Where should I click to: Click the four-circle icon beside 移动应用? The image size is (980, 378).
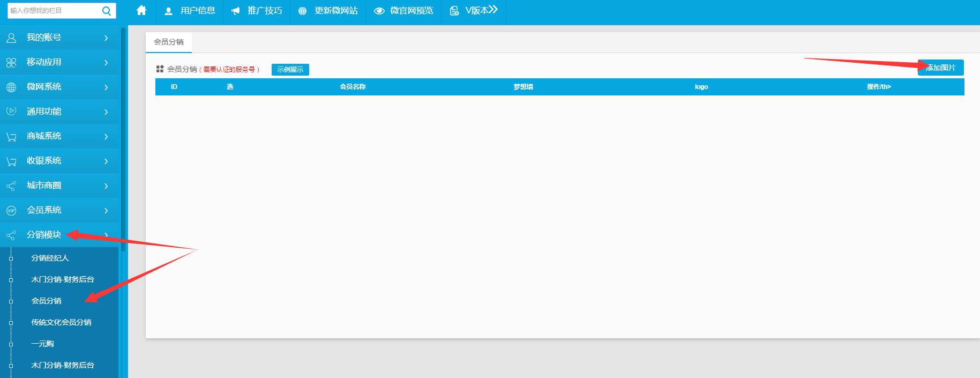click(11, 63)
